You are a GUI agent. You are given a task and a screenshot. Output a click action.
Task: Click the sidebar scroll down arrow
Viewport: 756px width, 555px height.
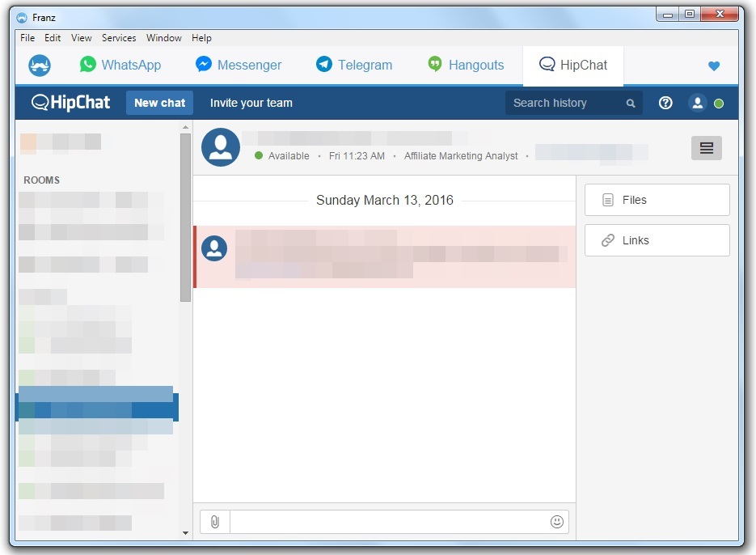186,533
